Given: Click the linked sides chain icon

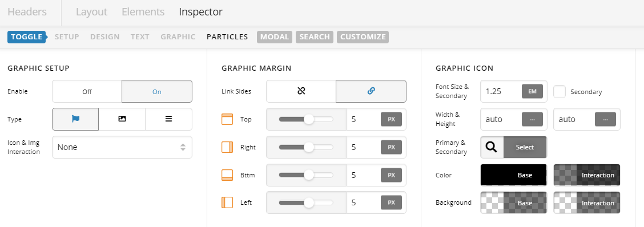Looking at the screenshot, I should pyautogui.click(x=371, y=91).
